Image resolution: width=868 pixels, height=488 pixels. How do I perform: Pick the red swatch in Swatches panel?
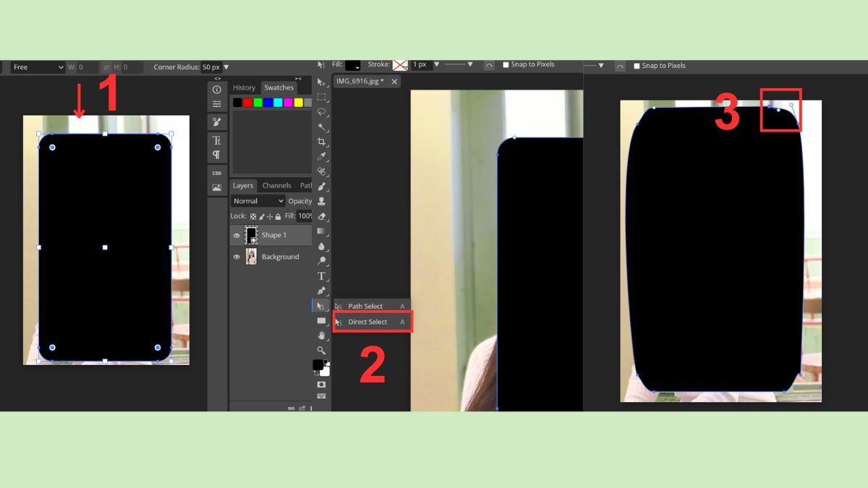(247, 103)
